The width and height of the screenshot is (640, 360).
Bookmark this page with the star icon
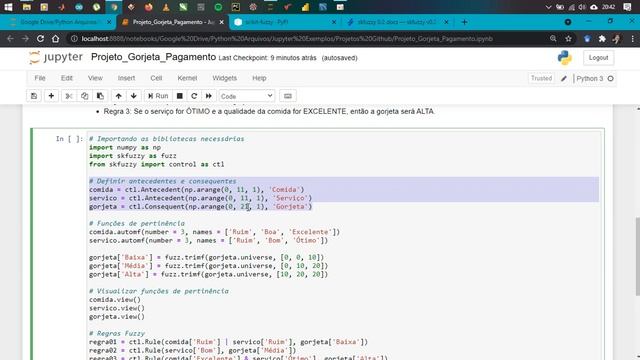tap(568, 39)
